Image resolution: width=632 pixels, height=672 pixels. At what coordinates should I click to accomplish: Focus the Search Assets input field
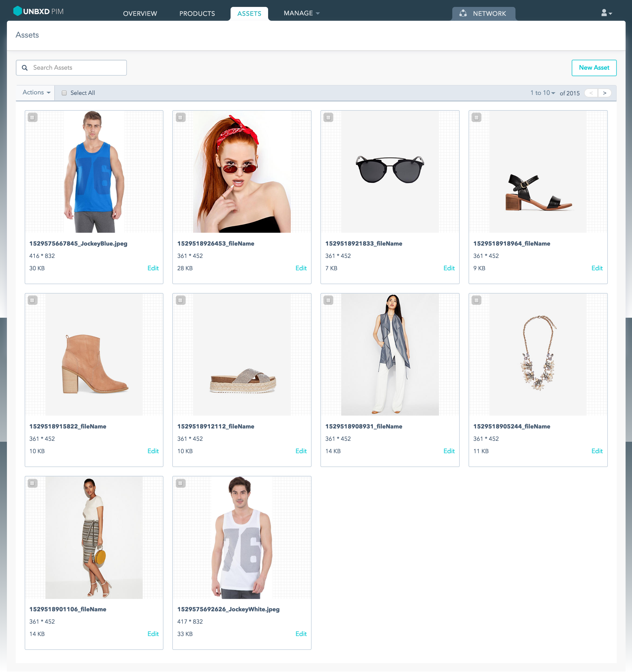tap(71, 68)
